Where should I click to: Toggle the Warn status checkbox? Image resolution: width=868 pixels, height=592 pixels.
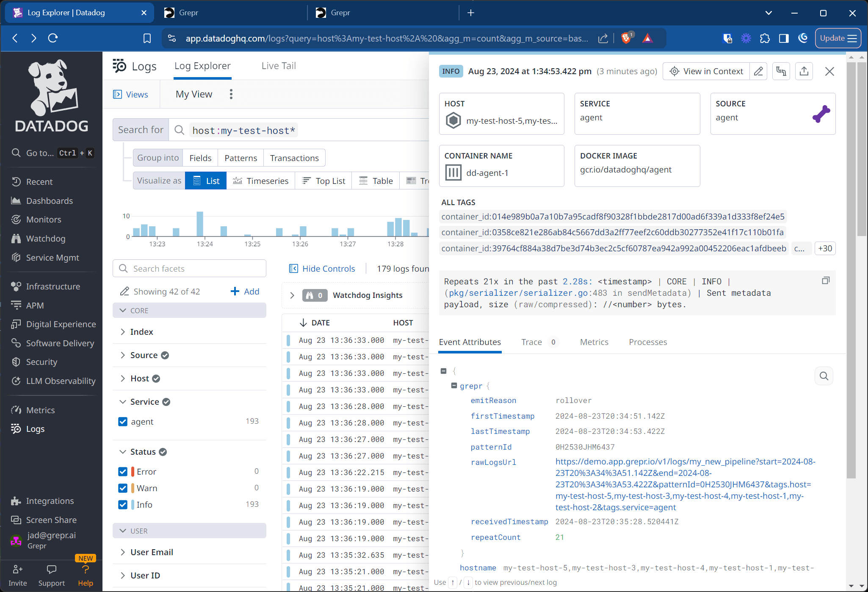pos(123,488)
